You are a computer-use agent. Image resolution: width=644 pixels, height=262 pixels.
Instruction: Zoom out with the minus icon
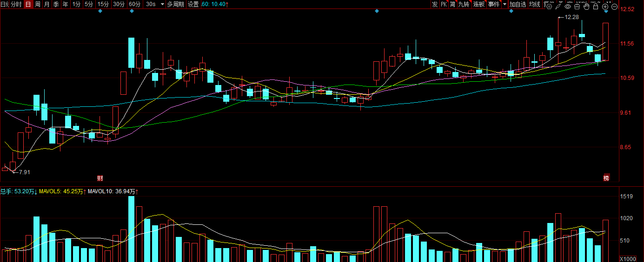point(614,7)
